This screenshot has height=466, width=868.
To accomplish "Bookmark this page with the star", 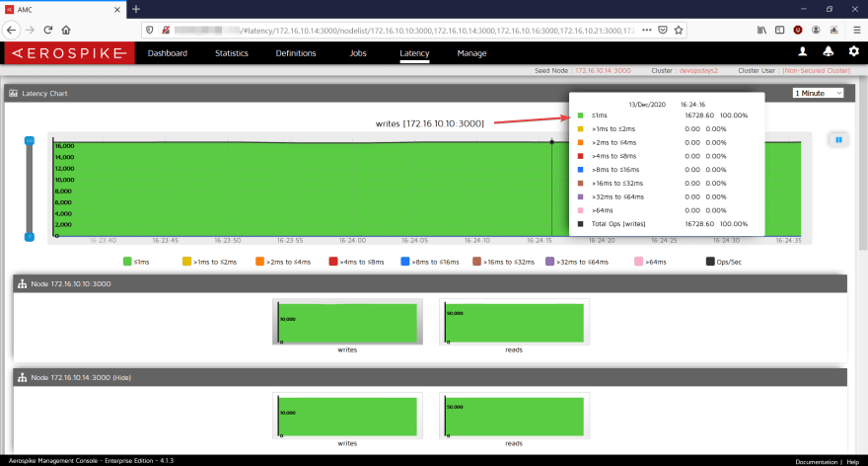I will click(x=679, y=30).
